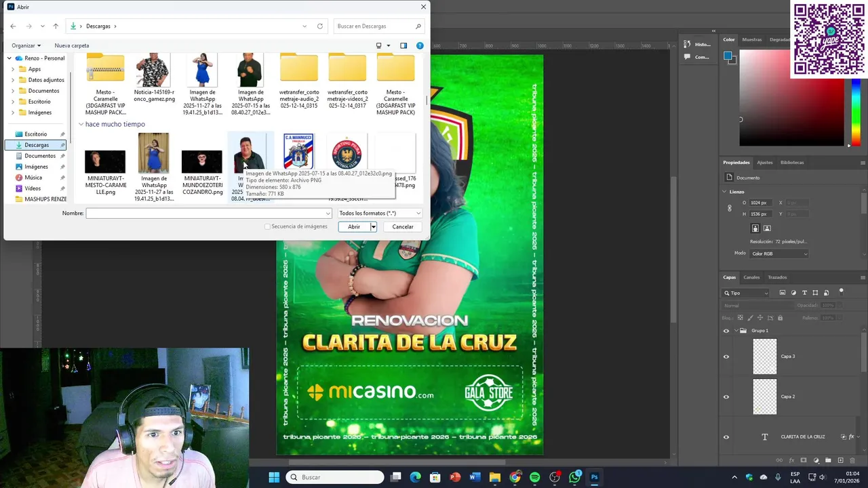Image resolution: width=868 pixels, height=488 pixels.
Task: Set canvas to portrait orientation
Action: (755, 228)
